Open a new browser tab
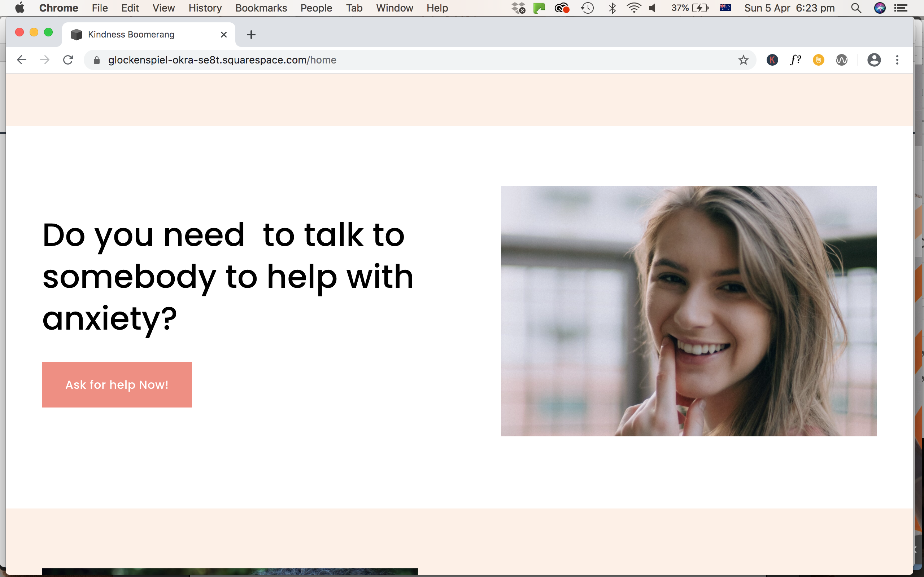924x577 pixels. [x=251, y=34]
